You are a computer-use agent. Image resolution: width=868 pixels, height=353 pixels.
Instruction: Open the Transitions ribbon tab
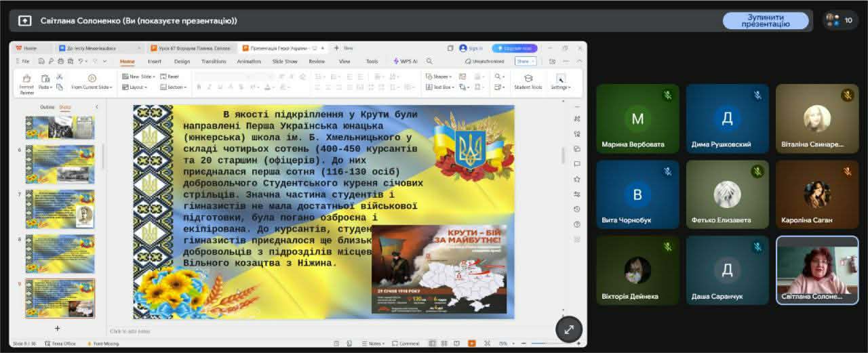pos(214,61)
